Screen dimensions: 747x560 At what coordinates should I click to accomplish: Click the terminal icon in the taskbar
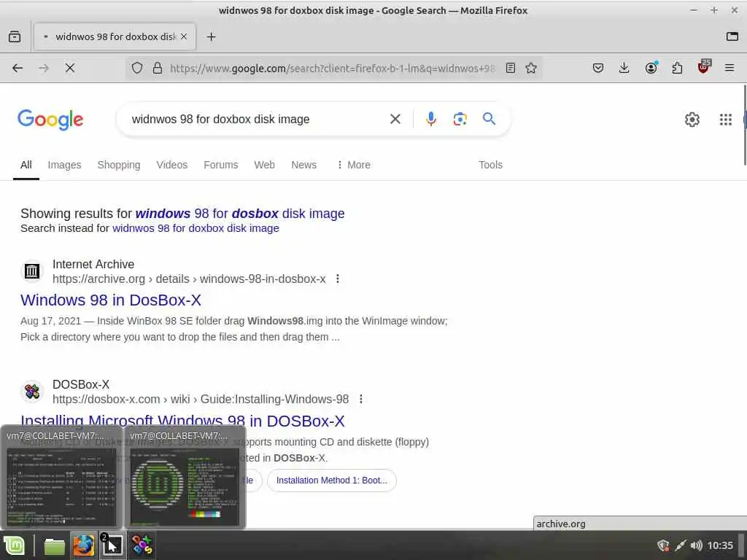click(x=112, y=545)
